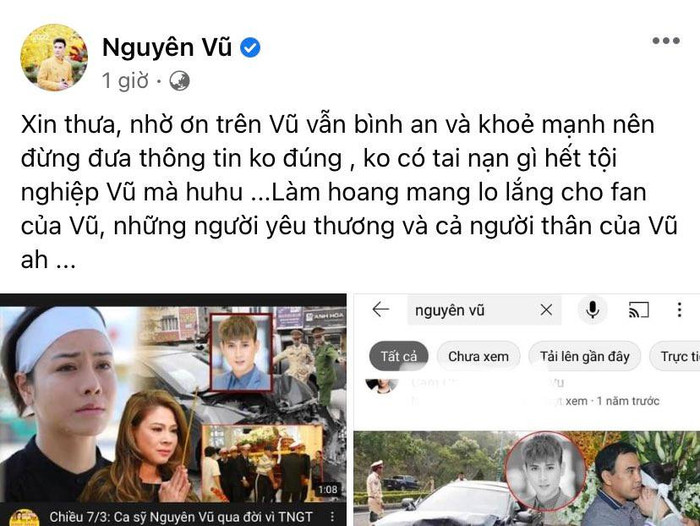
Task: Select the 'Tất cả' filter chip
Action: (x=399, y=356)
